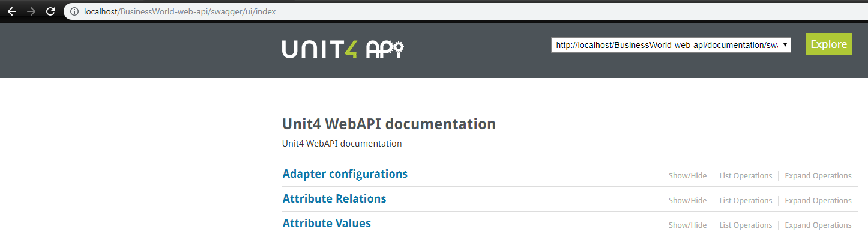Open Adapter configurations section

[345, 174]
